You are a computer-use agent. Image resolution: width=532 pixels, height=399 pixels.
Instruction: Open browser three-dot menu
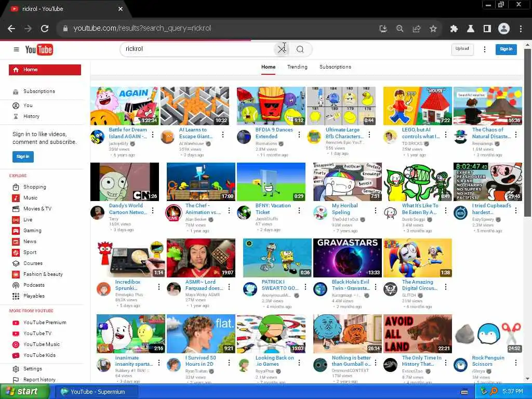[x=521, y=29]
